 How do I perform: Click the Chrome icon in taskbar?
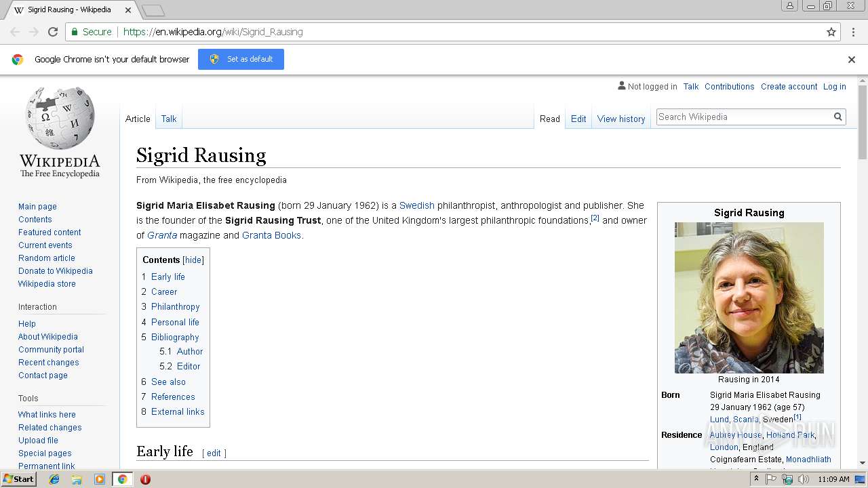click(x=122, y=479)
